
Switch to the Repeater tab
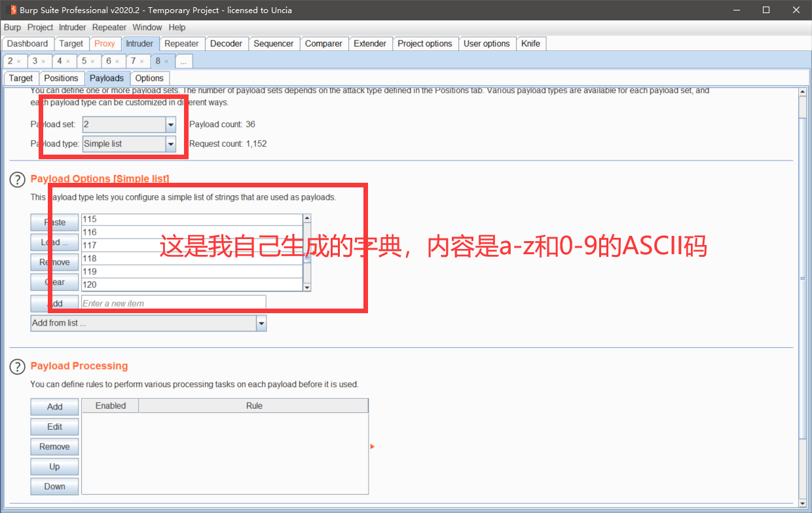pyautogui.click(x=181, y=43)
